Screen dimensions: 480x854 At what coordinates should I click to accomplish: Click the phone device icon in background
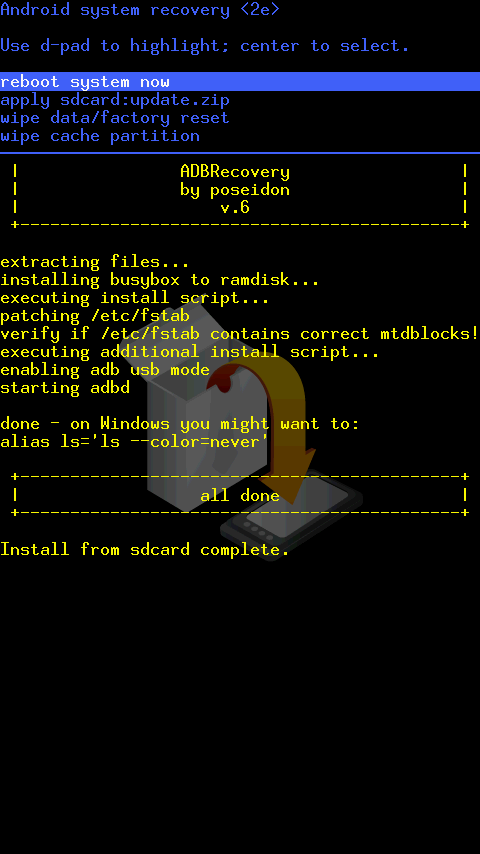(x=291, y=515)
